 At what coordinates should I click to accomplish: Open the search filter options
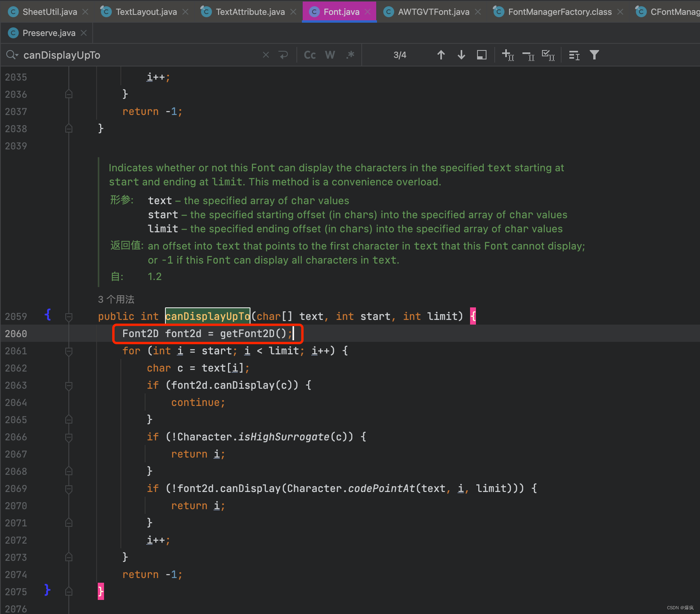(594, 55)
